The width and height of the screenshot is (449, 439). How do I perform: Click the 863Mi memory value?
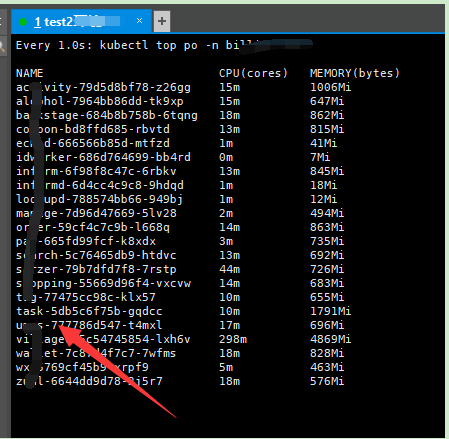(327, 227)
